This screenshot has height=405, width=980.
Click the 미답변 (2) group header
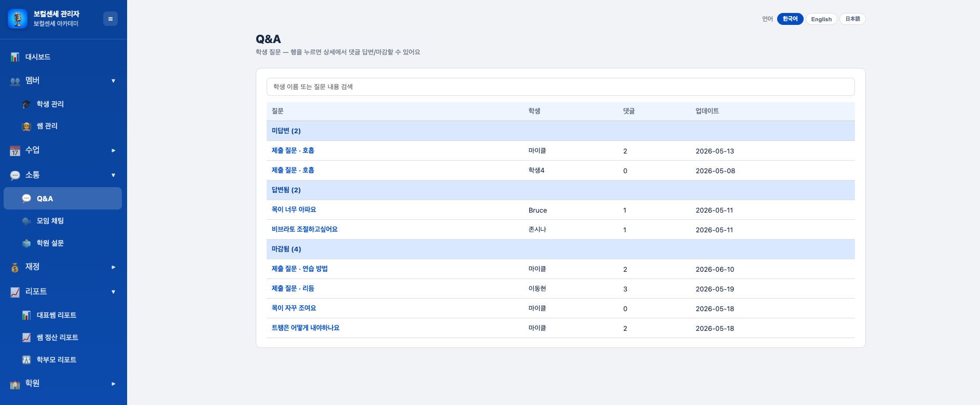560,131
